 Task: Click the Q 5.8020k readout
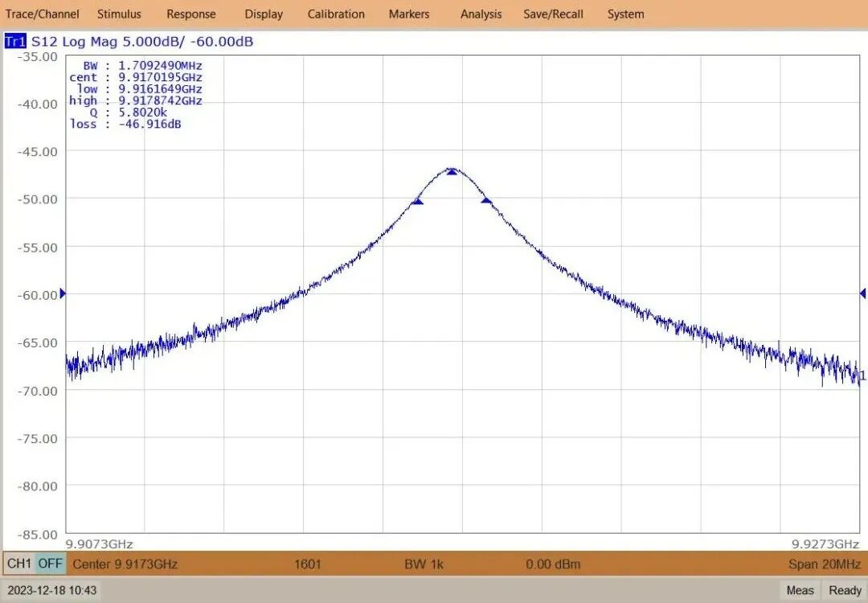[x=129, y=113]
